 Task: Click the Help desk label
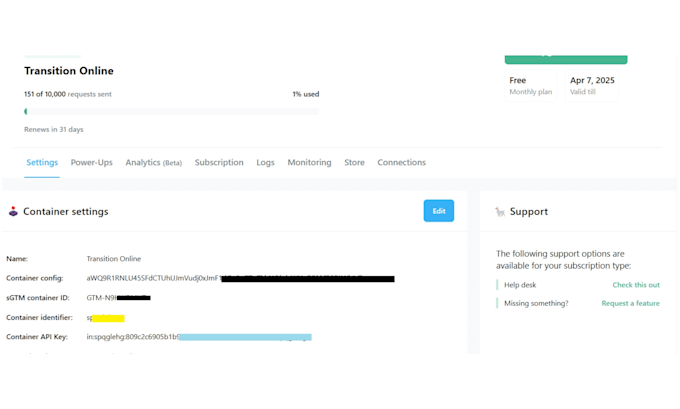[x=520, y=285]
